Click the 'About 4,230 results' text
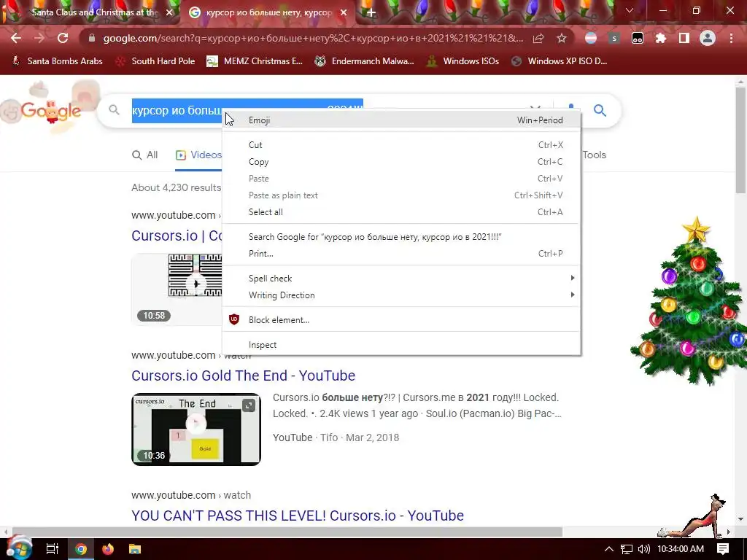Image resolution: width=747 pixels, height=560 pixels. click(x=177, y=187)
